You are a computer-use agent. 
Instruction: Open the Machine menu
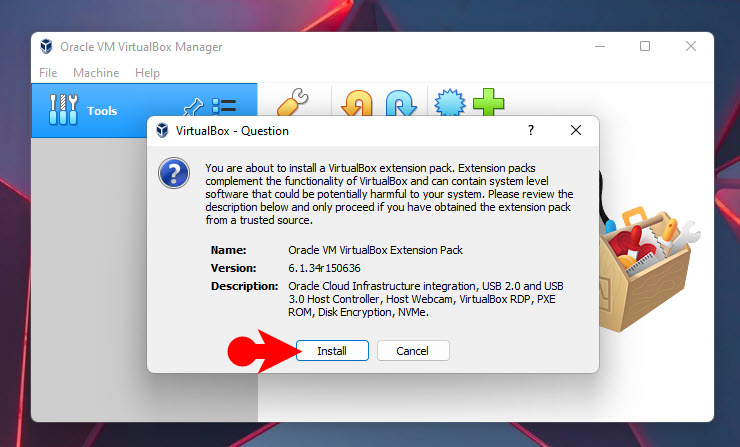click(96, 73)
